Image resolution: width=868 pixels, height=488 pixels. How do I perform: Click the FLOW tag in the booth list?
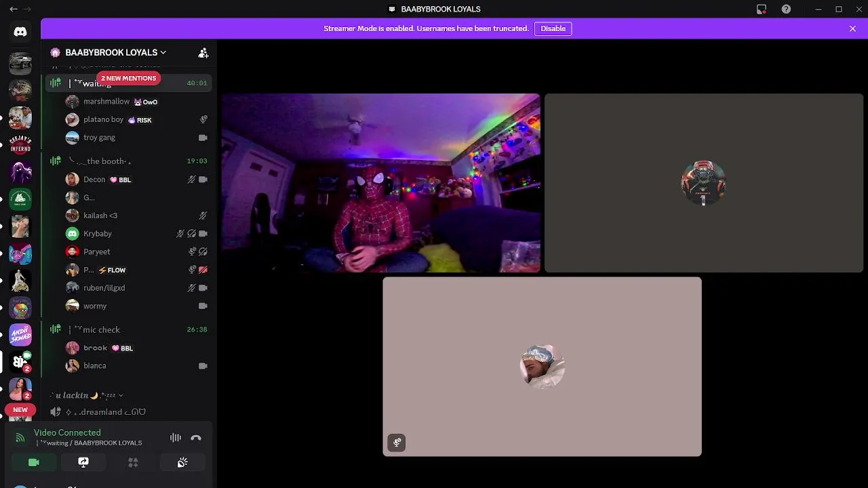[113, 270]
